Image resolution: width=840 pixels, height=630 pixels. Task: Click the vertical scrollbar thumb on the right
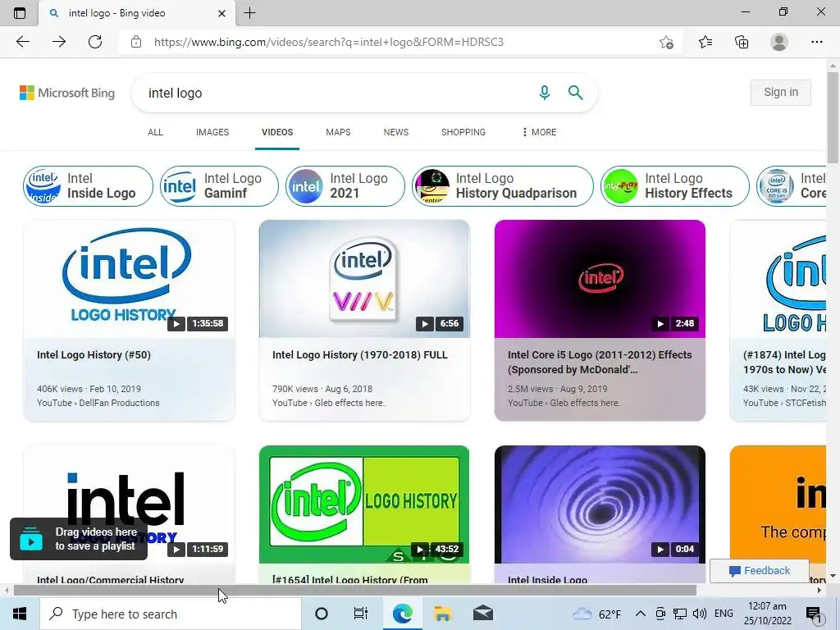tap(833, 118)
